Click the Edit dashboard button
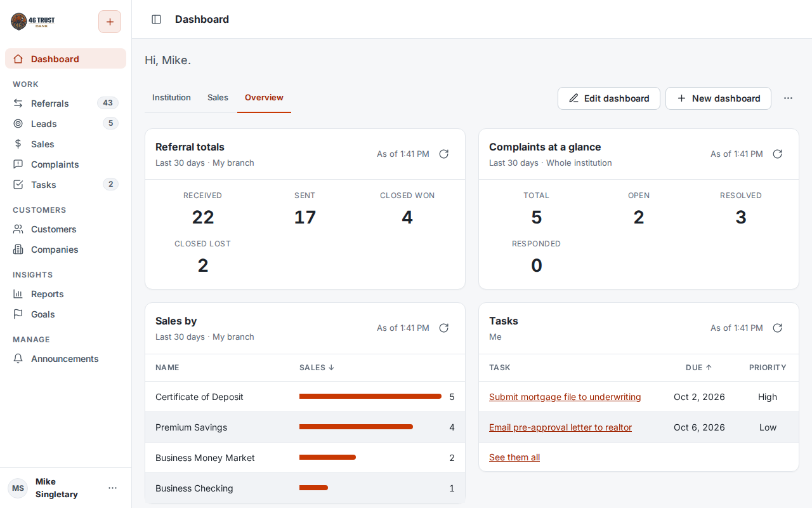 pyautogui.click(x=609, y=98)
